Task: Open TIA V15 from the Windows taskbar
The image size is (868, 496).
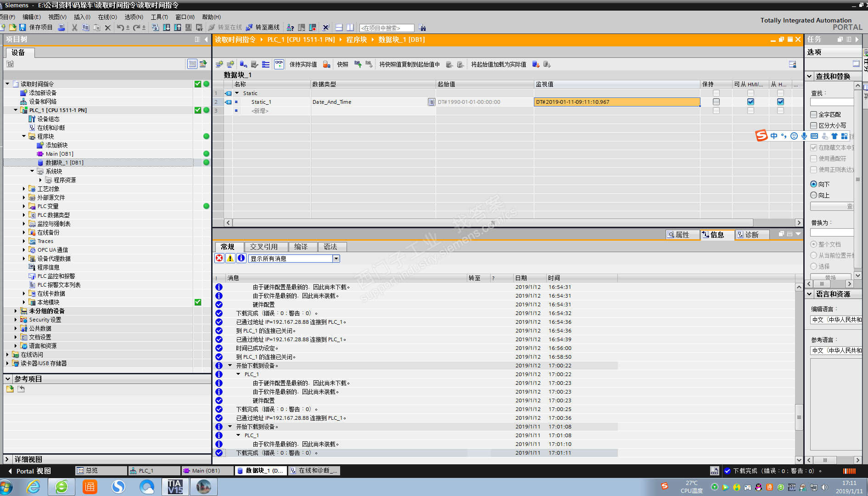Action: coord(175,487)
